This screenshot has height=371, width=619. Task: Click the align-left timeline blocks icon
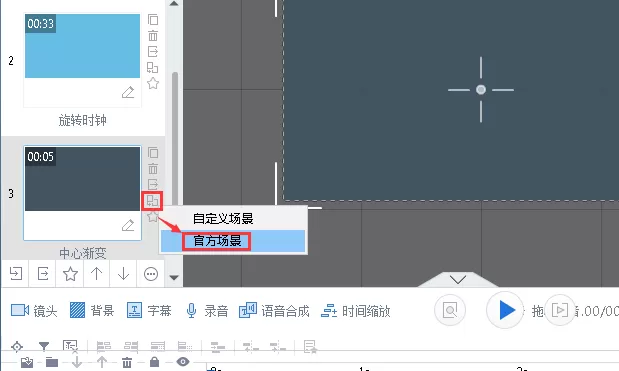pos(104,347)
